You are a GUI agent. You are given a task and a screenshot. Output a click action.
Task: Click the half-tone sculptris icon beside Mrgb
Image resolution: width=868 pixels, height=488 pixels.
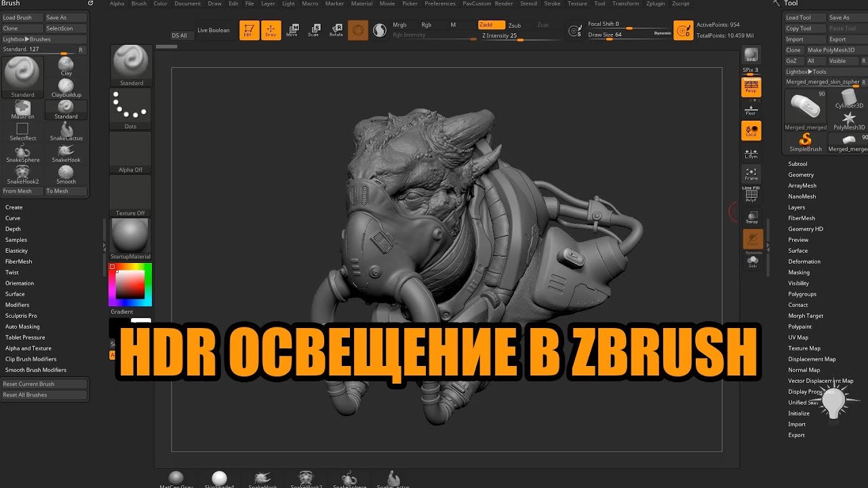tap(380, 30)
